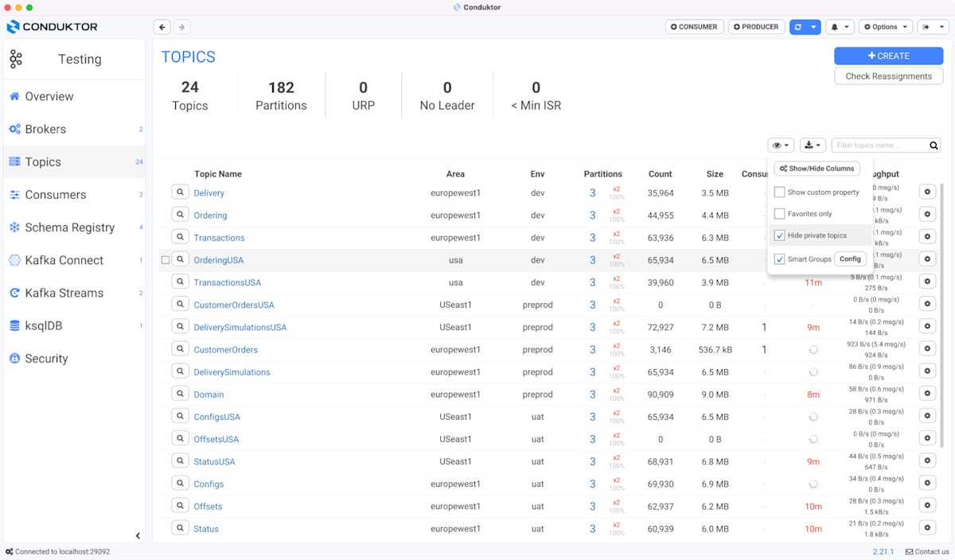955x560 pixels.
Task: Open the notifications bell dropdown
Action: [840, 27]
